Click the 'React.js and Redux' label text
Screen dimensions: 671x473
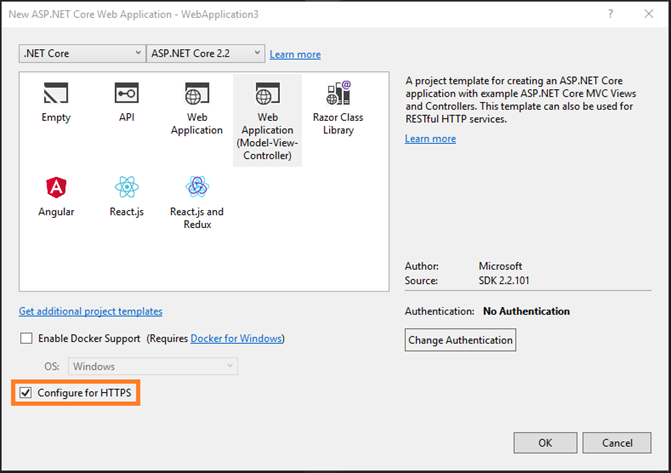(x=197, y=218)
